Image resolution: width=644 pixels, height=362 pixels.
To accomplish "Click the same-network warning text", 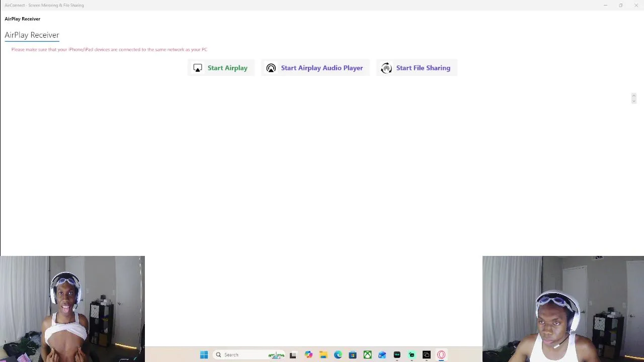I will click(x=109, y=49).
